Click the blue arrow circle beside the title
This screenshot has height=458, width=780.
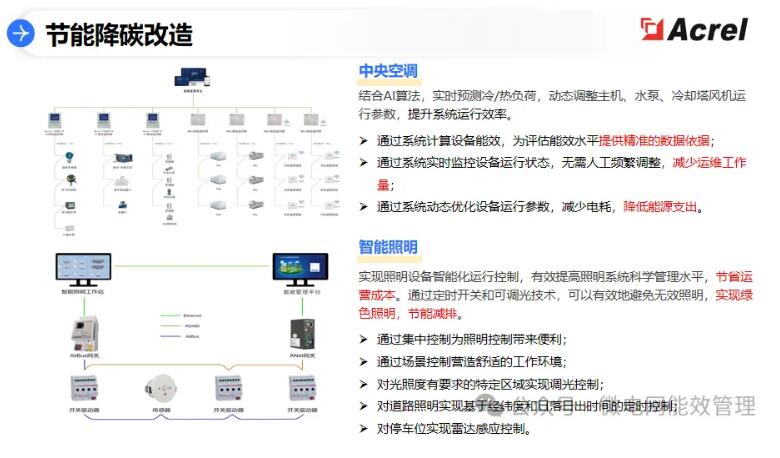tap(21, 34)
